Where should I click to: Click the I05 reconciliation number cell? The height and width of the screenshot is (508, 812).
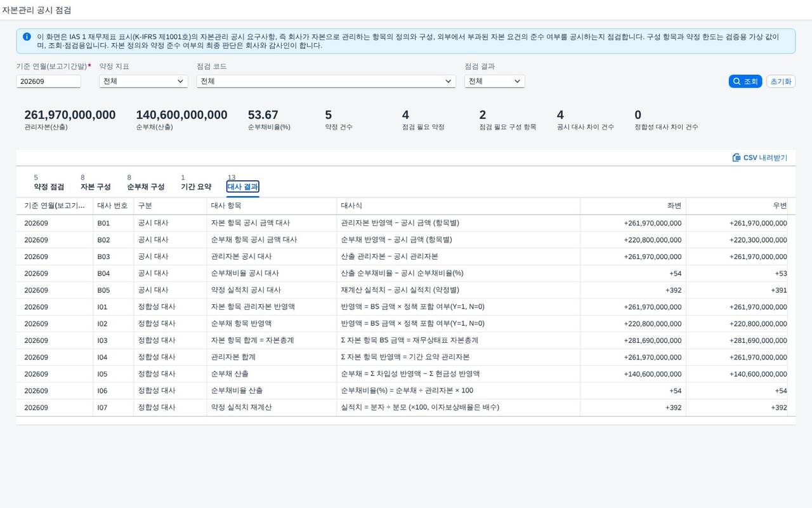(x=113, y=374)
